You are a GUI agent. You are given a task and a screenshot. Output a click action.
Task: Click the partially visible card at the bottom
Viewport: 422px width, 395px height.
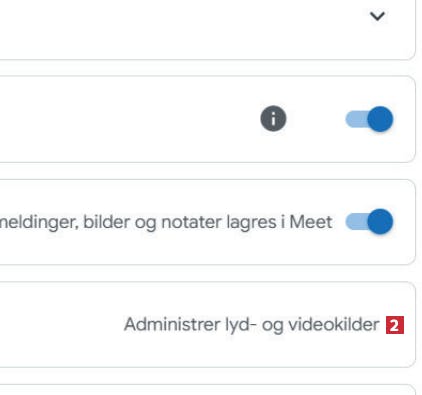pos(207,390)
